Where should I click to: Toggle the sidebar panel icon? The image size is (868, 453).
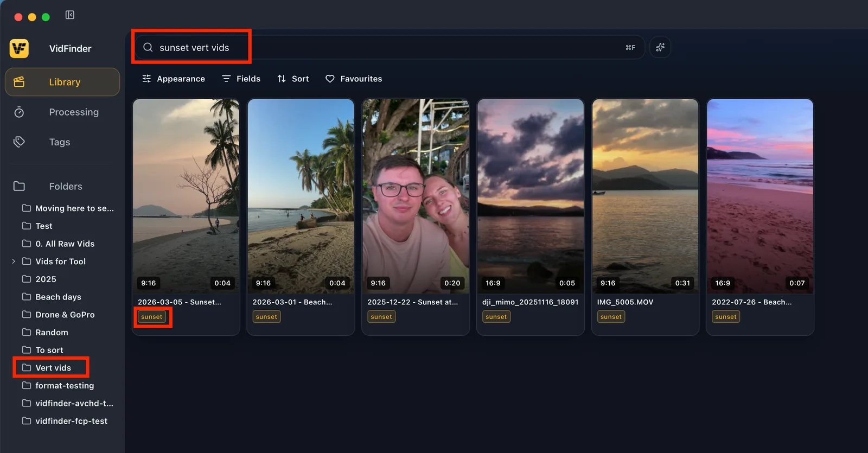point(70,15)
